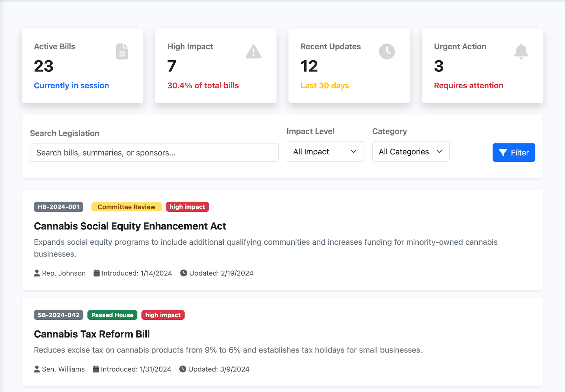Click the High Impact count 7
The height and width of the screenshot is (392, 565).
[x=172, y=66]
